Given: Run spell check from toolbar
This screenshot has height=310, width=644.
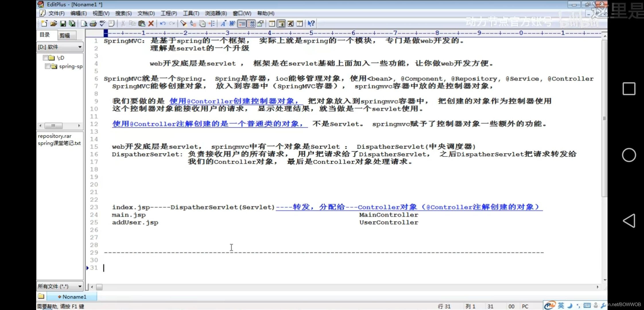Looking at the screenshot, I should pyautogui.click(x=102, y=24).
